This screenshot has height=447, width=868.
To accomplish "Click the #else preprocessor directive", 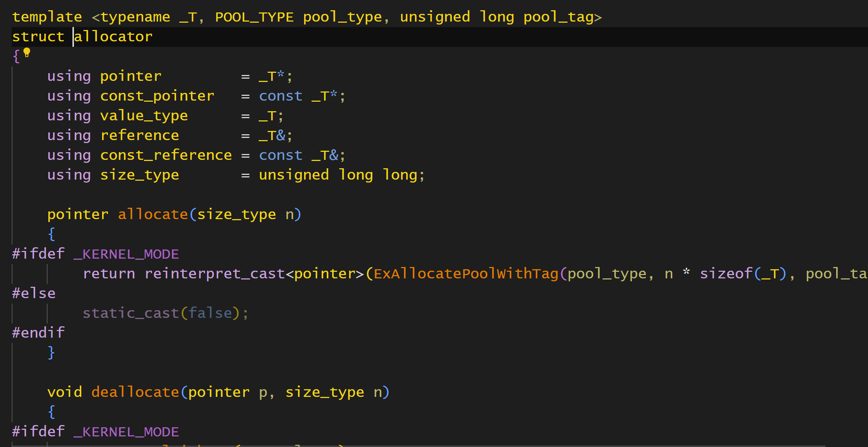I will (x=34, y=293).
